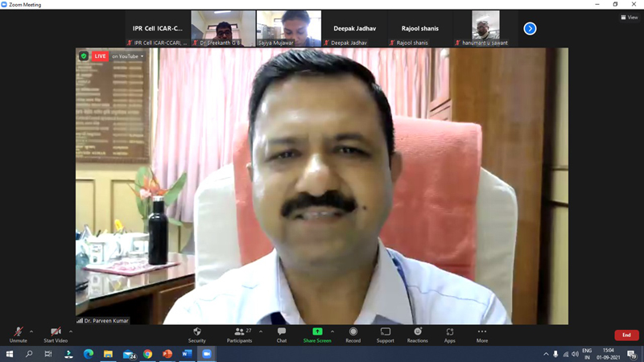The height and width of the screenshot is (362, 644).
Task: Open the on YouTube livestream dropdown
Action: click(x=128, y=56)
